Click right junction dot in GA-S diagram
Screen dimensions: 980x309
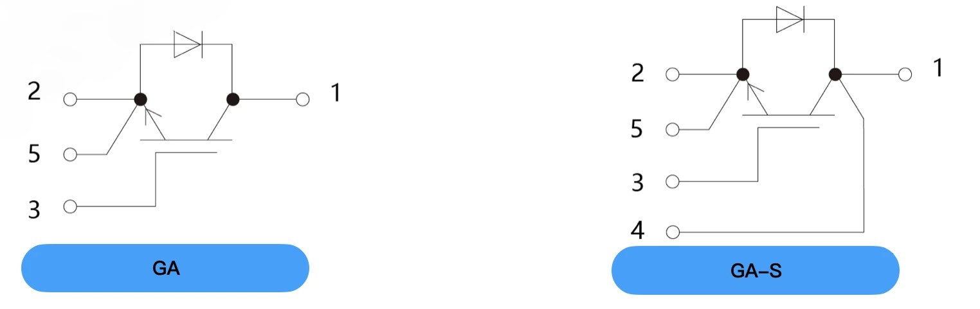pyautogui.click(x=835, y=75)
